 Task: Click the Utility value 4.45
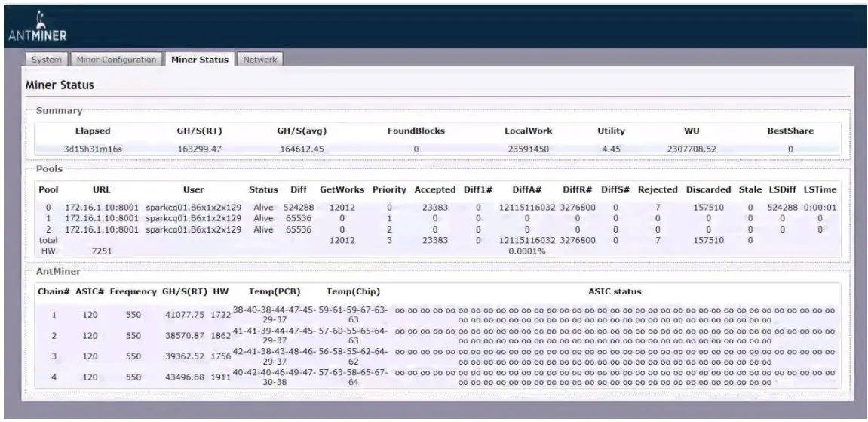click(611, 149)
